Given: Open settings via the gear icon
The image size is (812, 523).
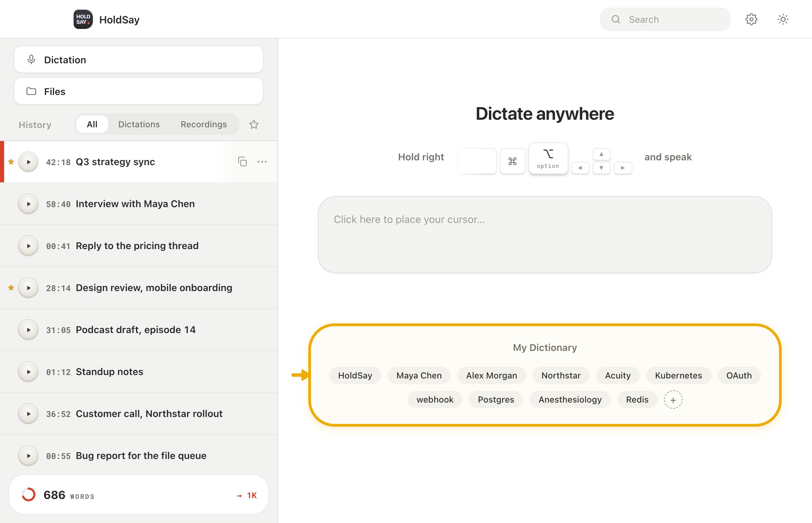Looking at the screenshot, I should click(x=751, y=19).
